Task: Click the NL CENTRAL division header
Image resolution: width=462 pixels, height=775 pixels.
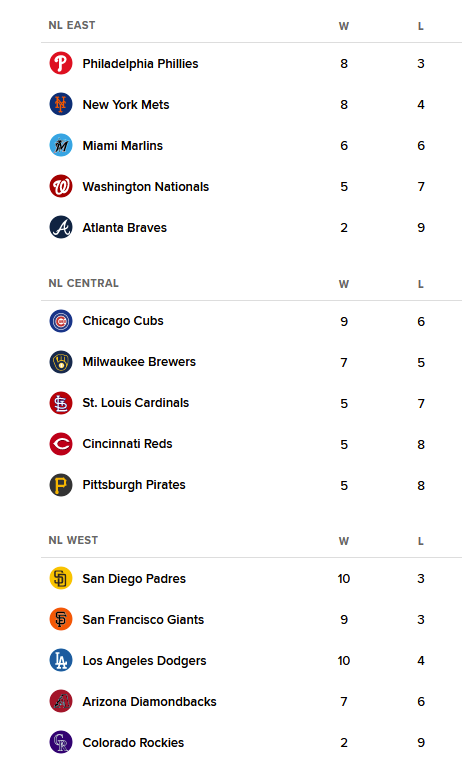Action: (x=84, y=283)
